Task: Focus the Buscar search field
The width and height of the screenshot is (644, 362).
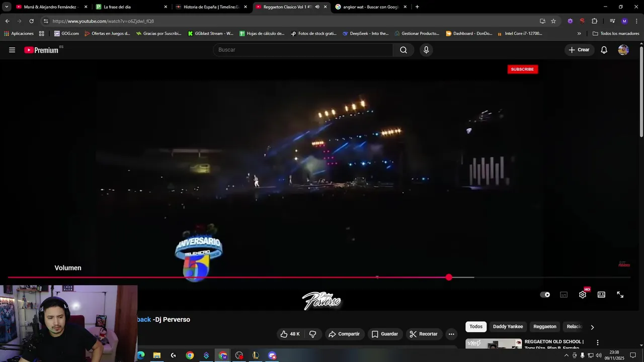Action: point(303,50)
